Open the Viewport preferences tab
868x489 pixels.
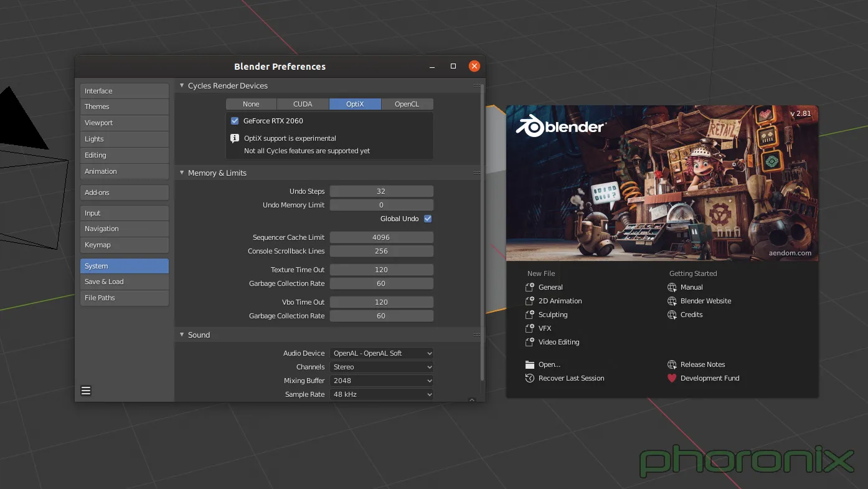(125, 123)
